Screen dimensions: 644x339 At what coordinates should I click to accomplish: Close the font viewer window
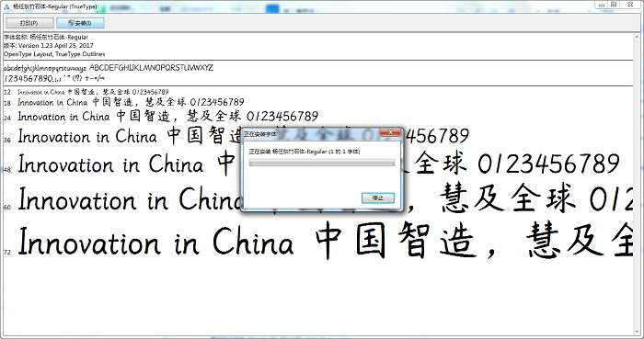[630, 5]
